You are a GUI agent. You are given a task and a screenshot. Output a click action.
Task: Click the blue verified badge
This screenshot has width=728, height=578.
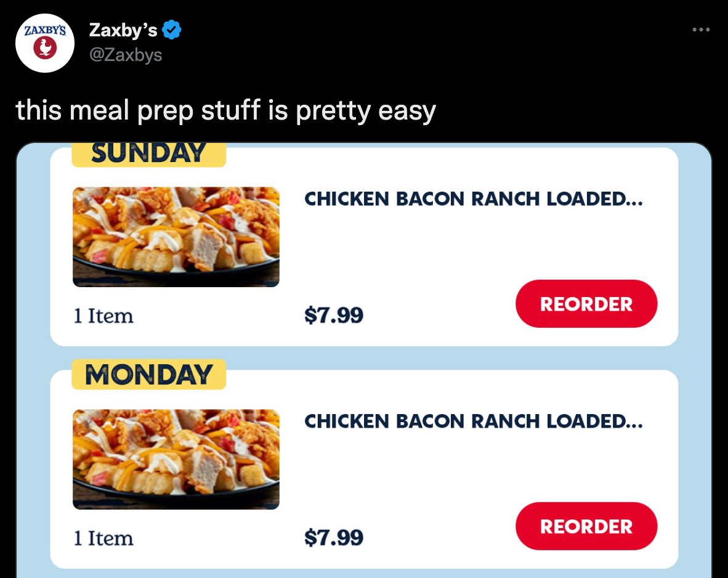[x=171, y=30]
